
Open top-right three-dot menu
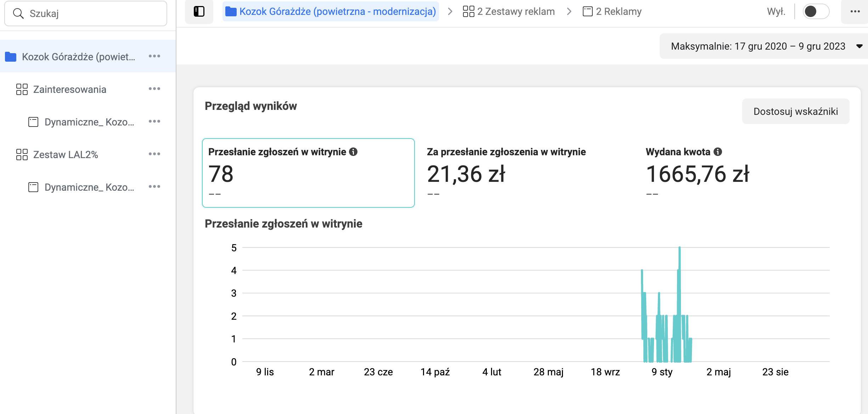(855, 11)
